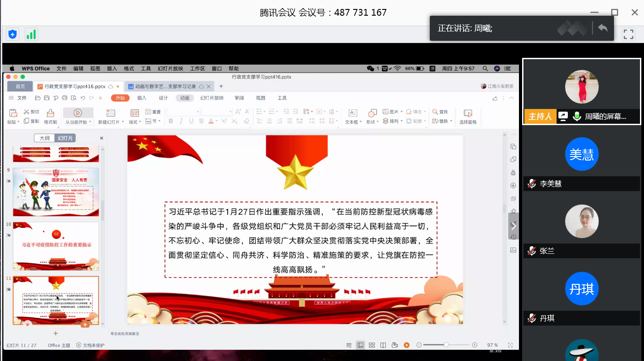Select slide 10 thumbnail in the panel
This screenshot has width=644, height=361.
[x=56, y=246]
